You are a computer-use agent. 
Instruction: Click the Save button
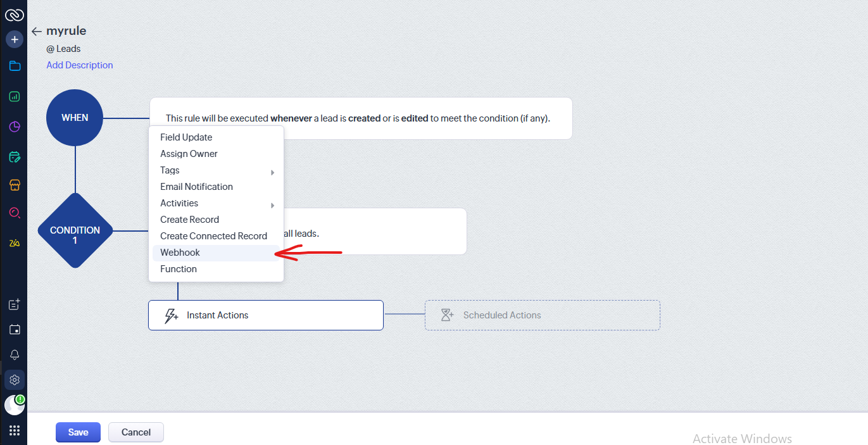click(78, 432)
